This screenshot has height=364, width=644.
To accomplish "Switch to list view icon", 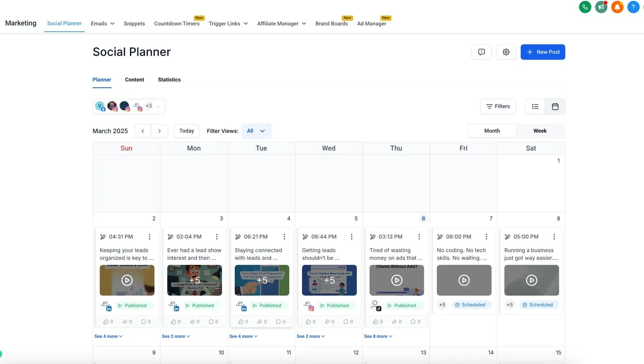I will [x=535, y=106].
